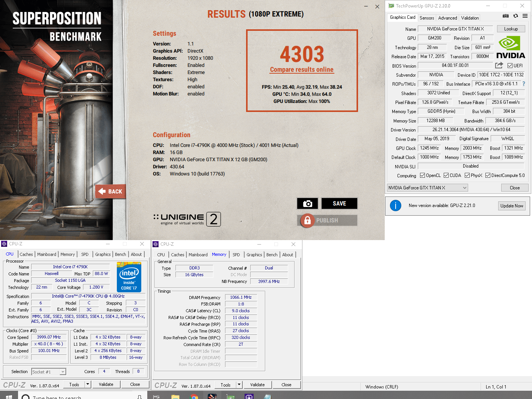Switch to the Advanced tab in GPU-Z
The height and width of the screenshot is (399, 532).
pyautogui.click(x=447, y=18)
